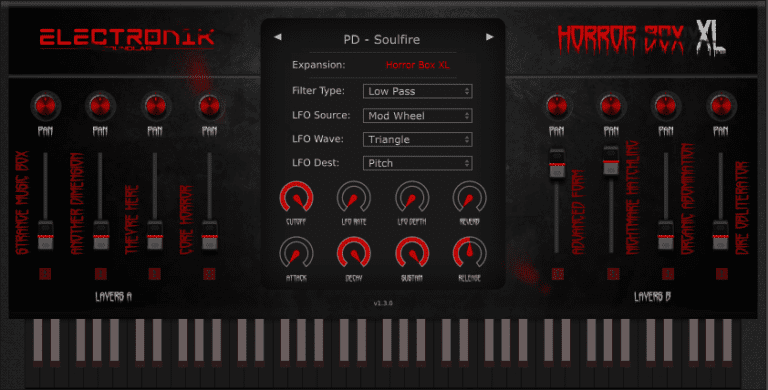Toggle the square button under Organic Abomination fader

pyautogui.click(x=668, y=273)
